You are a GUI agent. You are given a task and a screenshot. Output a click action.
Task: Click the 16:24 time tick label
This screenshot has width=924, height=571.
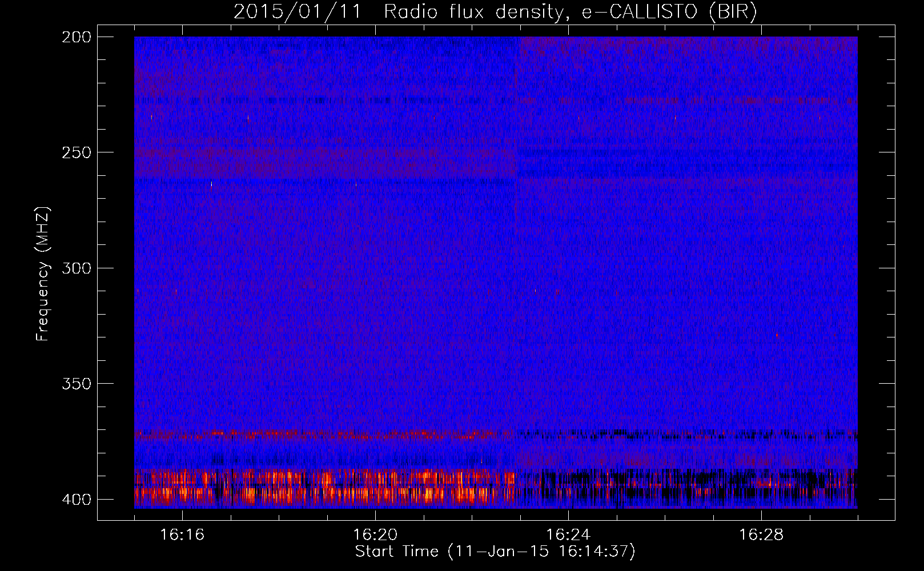coord(568,535)
